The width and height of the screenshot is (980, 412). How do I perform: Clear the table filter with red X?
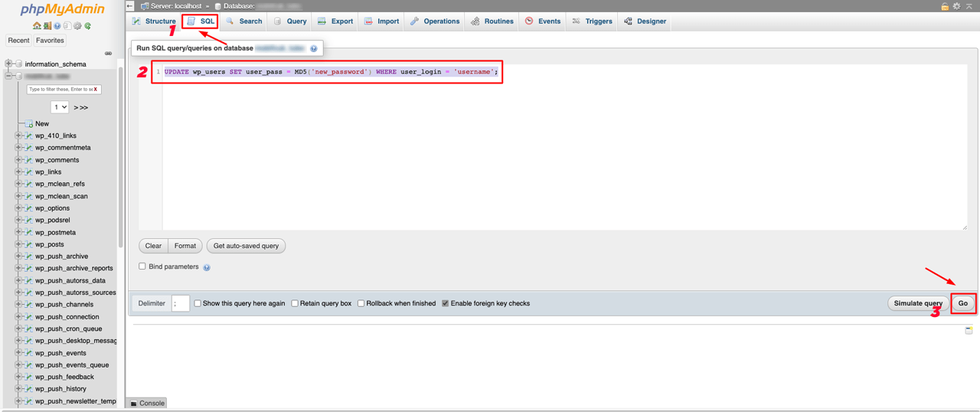(96, 90)
